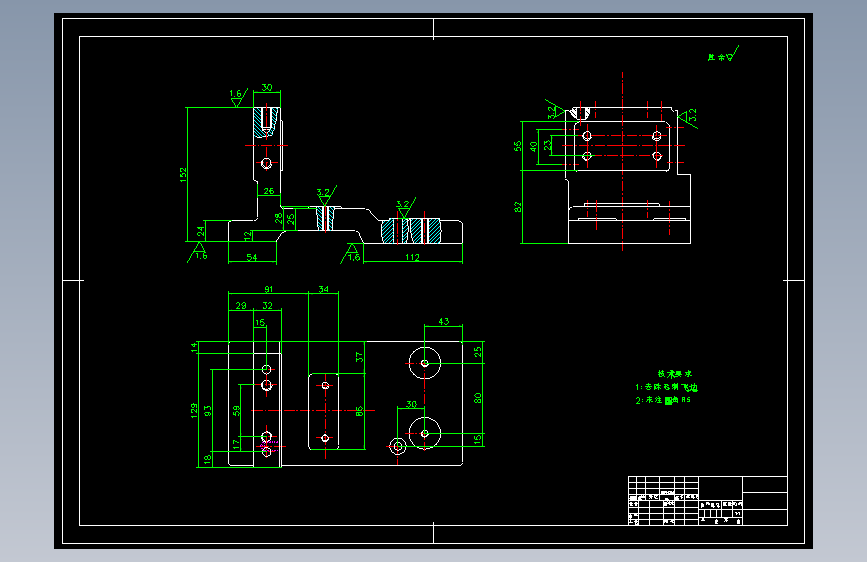This screenshot has height=562, width=867.
Task: Select the 12 dimension value
Action: pos(248,235)
